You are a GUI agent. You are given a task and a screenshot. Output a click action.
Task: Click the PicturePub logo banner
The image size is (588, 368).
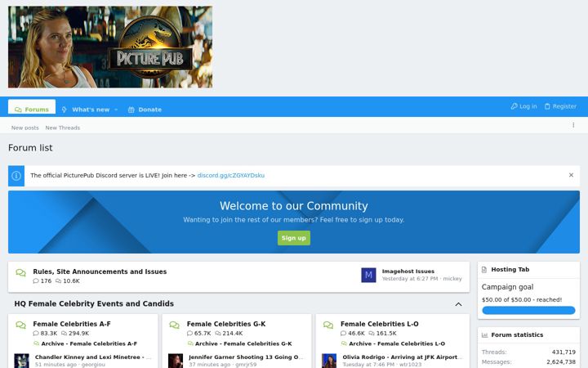click(110, 47)
